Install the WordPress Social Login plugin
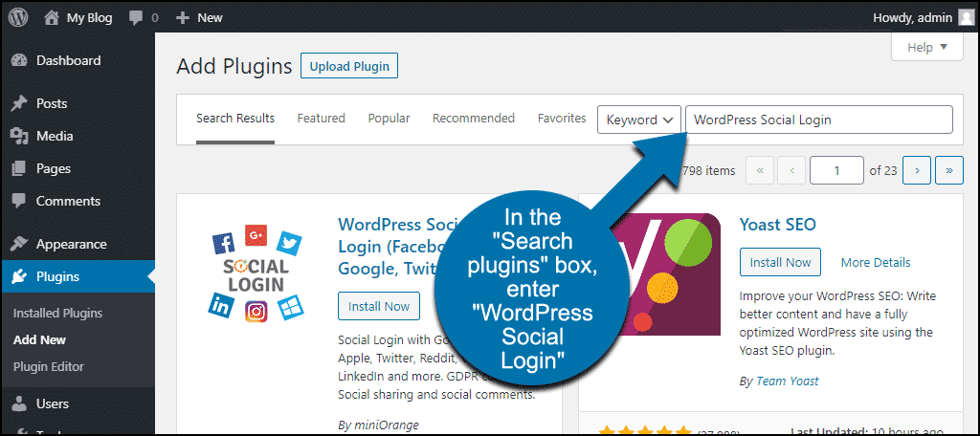This screenshot has width=980, height=436. tap(379, 306)
